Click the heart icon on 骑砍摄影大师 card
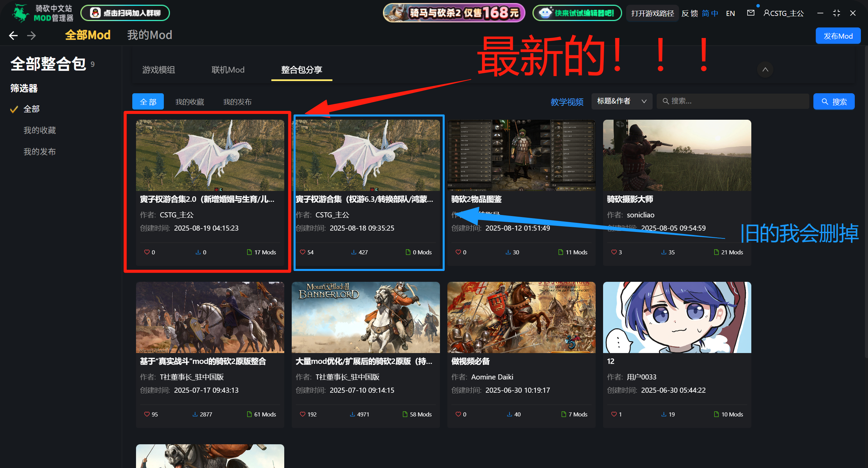 (x=614, y=252)
